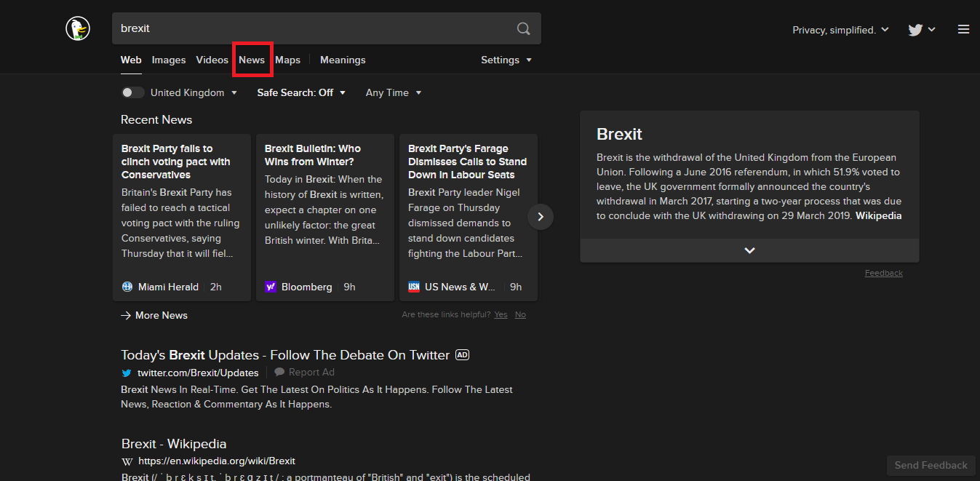Click the Bloomberg source icon
The height and width of the screenshot is (481, 980).
(271, 287)
